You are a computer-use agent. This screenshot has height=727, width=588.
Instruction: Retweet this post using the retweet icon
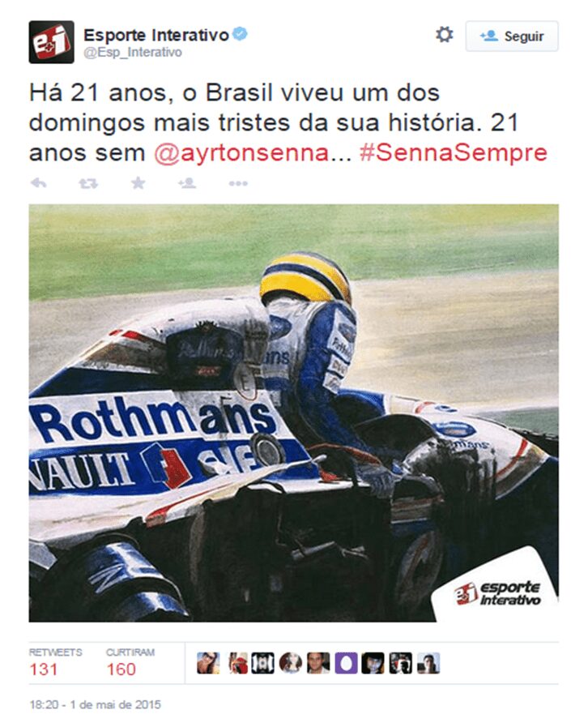coord(88,184)
